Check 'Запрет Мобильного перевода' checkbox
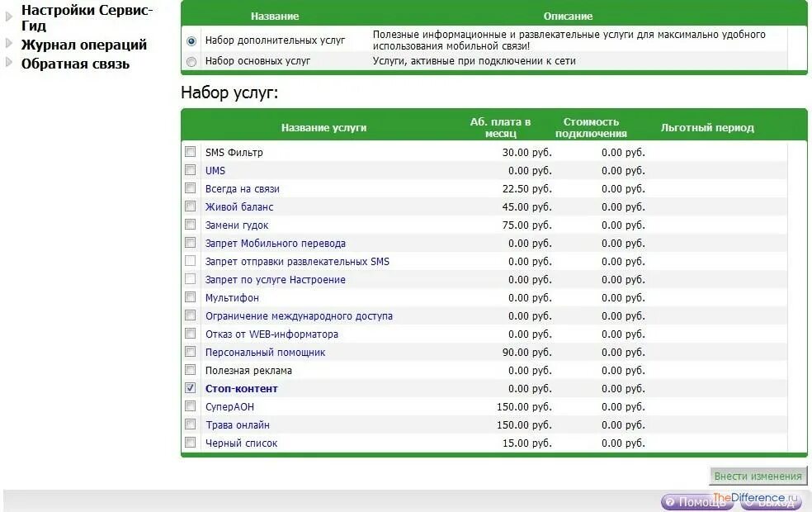This screenshot has width=812, height=512. 190,243
